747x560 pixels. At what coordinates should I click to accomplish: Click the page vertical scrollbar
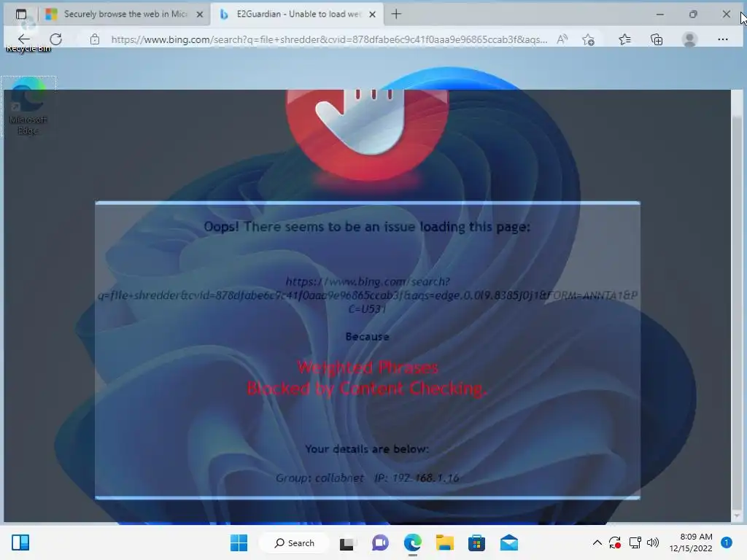[737, 305]
